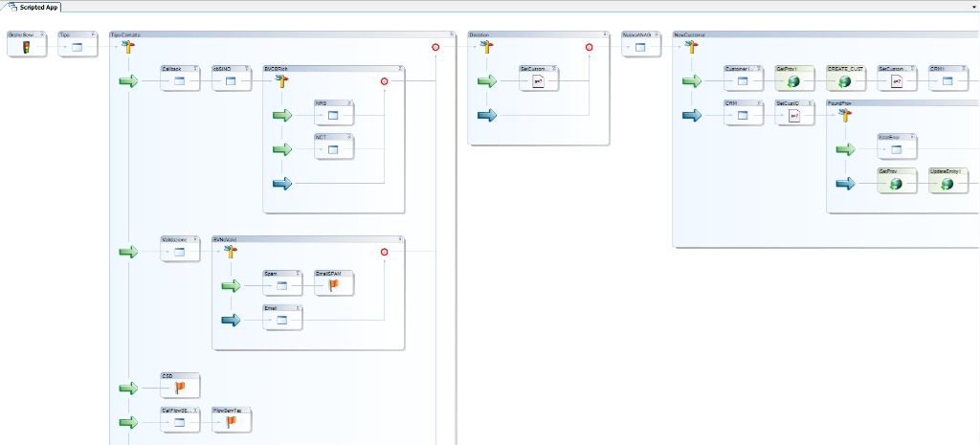
Task: Click the BVCBRich container title
Action: (276, 69)
